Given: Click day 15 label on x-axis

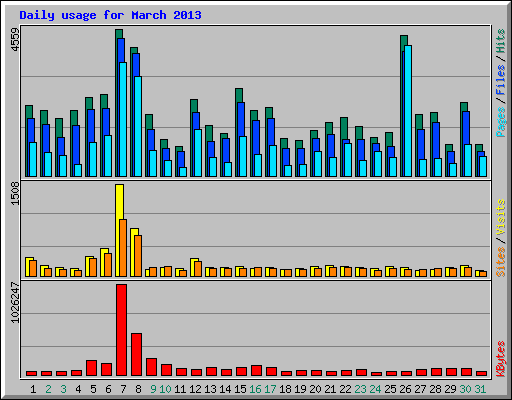Looking at the screenshot, I should pos(240,389).
